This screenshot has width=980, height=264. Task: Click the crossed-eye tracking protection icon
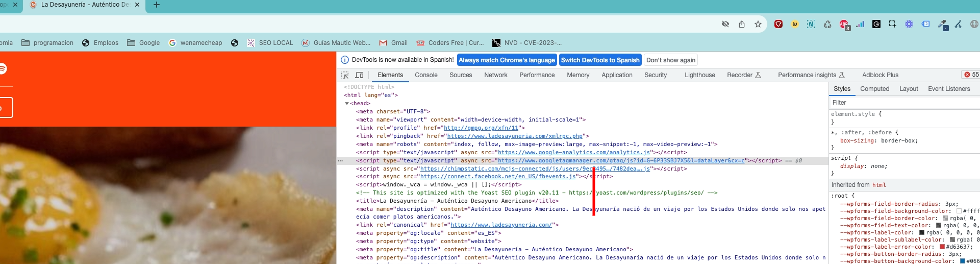725,24
